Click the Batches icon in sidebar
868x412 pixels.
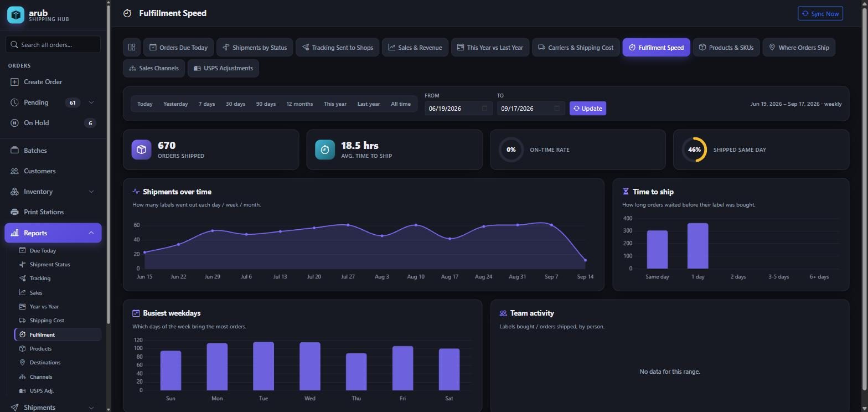pos(14,151)
